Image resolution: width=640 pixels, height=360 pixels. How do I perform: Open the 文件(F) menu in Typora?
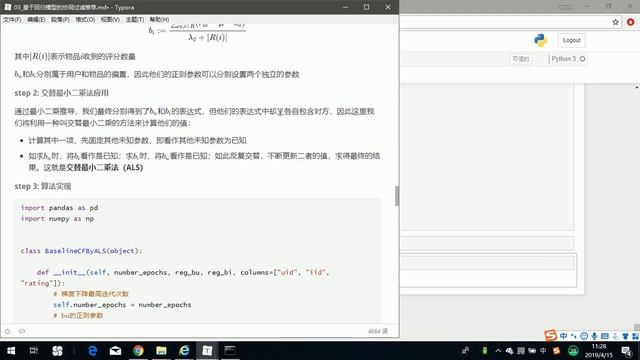click(12, 20)
